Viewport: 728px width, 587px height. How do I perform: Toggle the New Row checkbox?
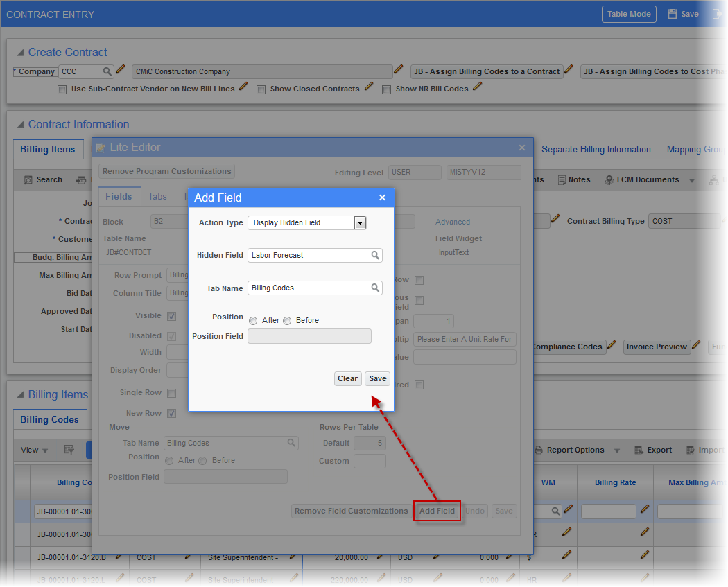tap(172, 413)
